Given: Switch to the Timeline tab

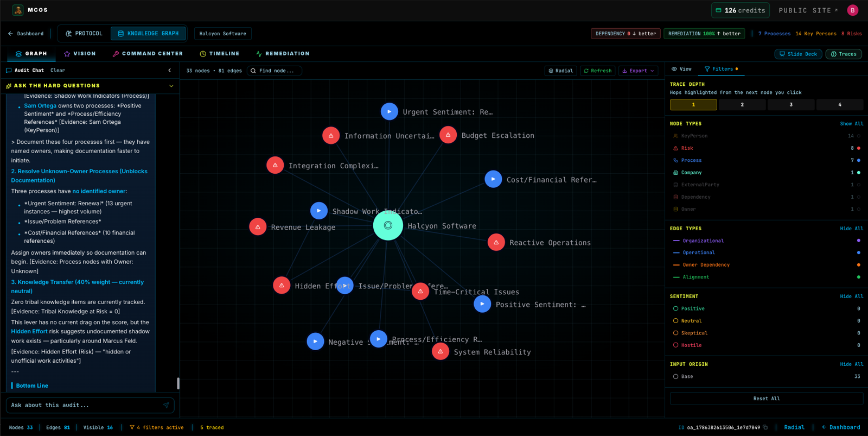Looking at the screenshot, I should (220, 54).
